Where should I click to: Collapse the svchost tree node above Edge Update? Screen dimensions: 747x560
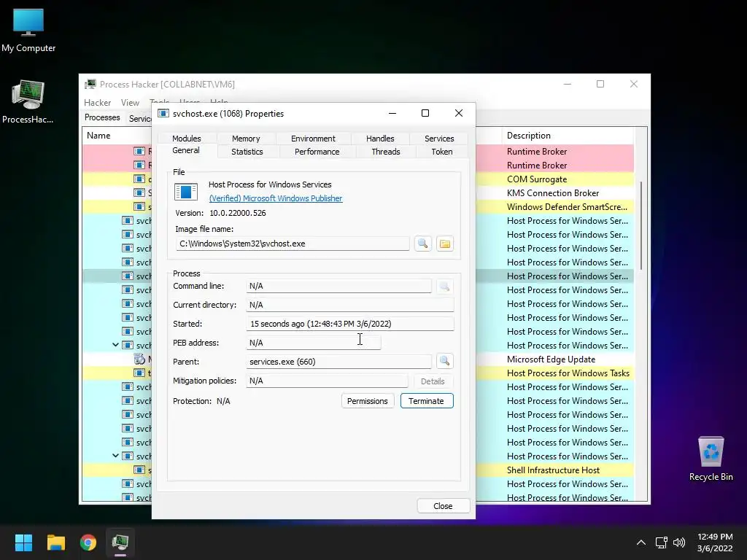(115, 345)
